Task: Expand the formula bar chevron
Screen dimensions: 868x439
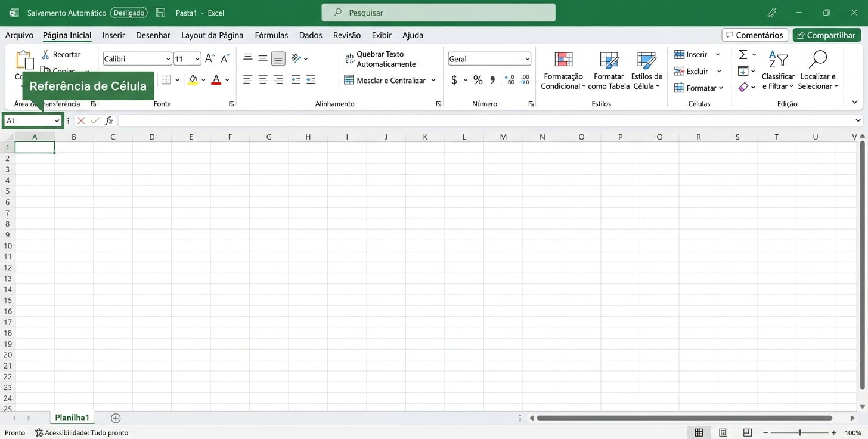Action: pyautogui.click(x=858, y=120)
